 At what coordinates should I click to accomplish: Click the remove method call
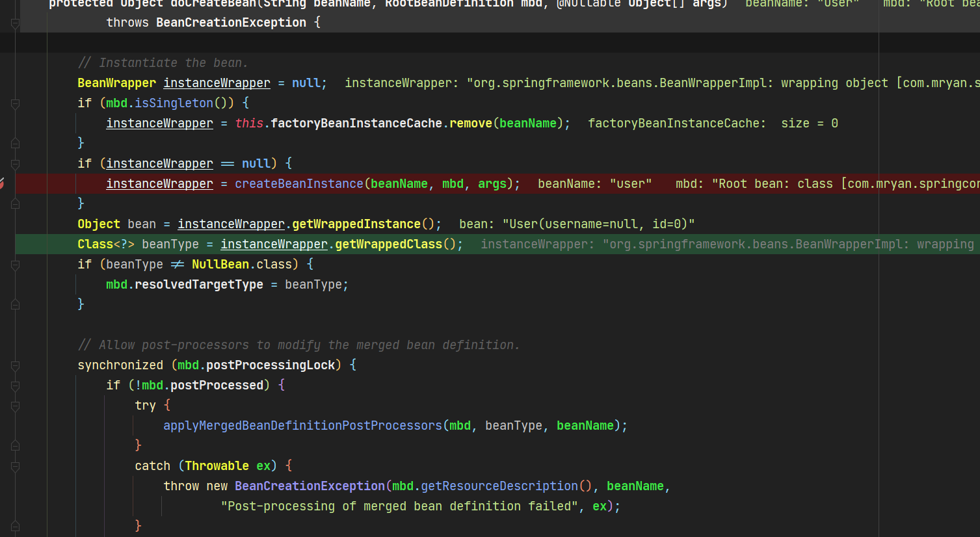pos(471,124)
